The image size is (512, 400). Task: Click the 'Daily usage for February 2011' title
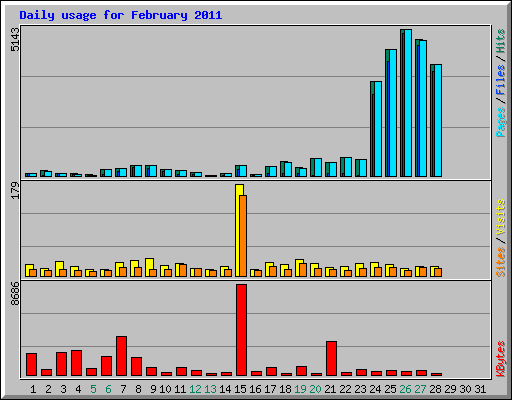[x=121, y=15]
